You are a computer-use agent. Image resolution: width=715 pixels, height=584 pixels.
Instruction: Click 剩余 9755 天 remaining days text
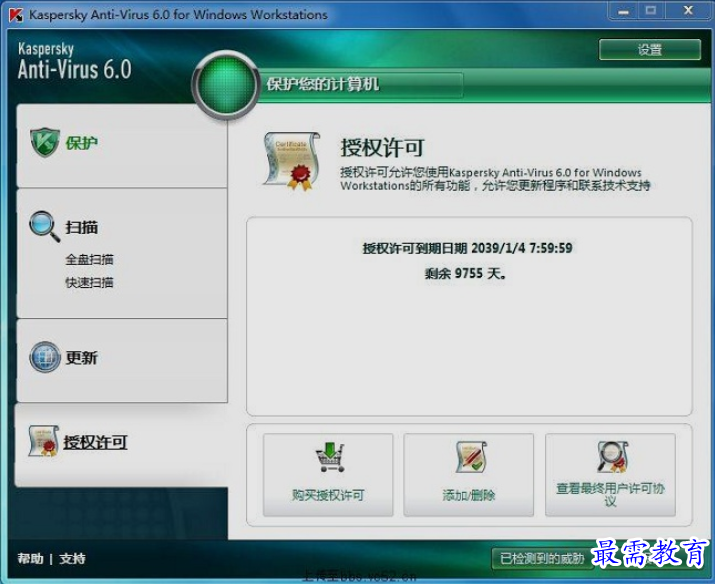tap(465, 274)
